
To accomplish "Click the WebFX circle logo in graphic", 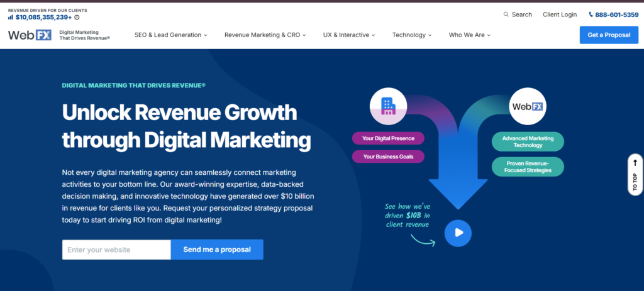I will (x=528, y=106).
